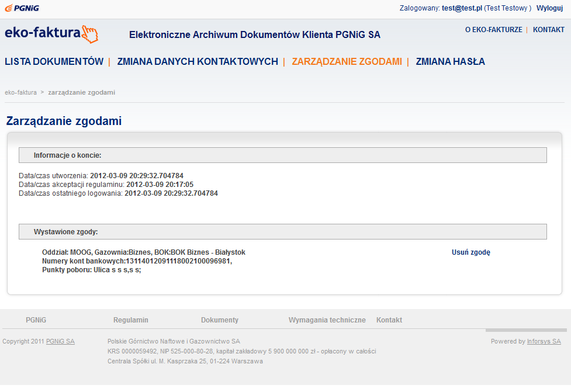
Task: Click the PGNiG logo in the header
Action: click(22, 8)
